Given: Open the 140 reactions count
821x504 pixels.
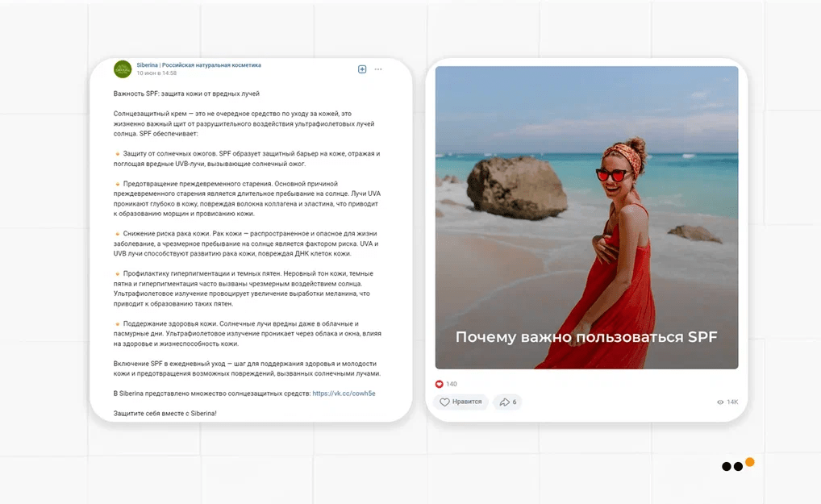Looking at the screenshot, I should tap(452, 384).
